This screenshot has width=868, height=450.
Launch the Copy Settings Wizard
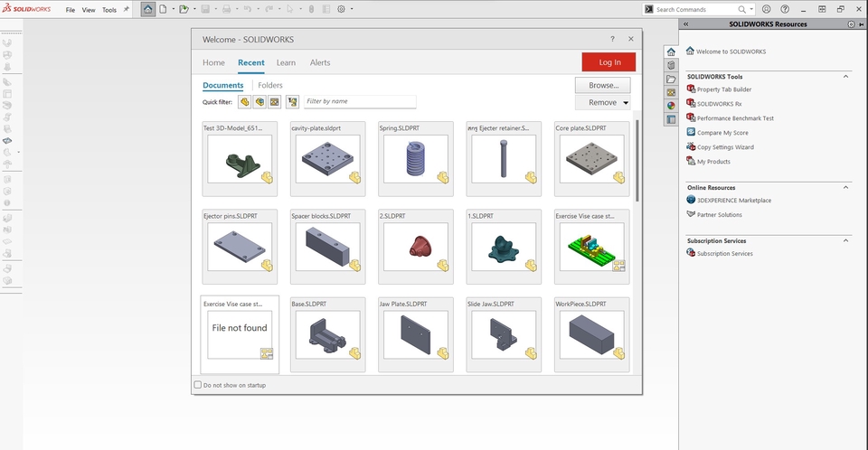coord(725,147)
